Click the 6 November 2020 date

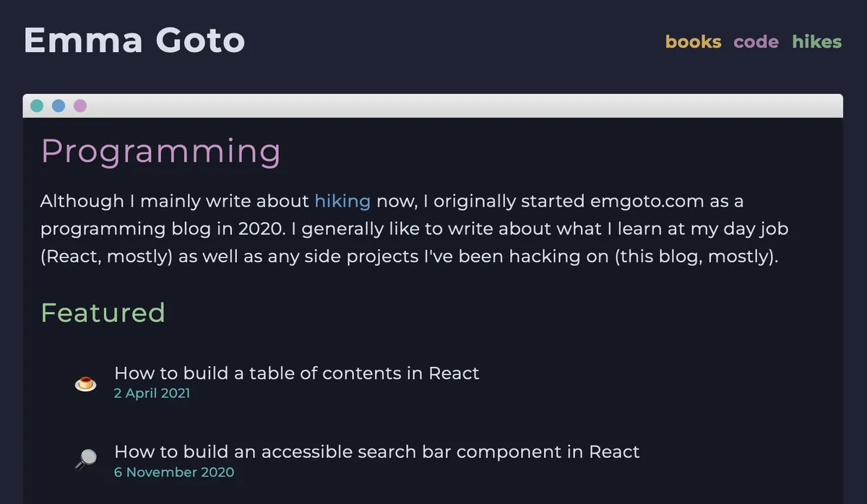tap(174, 472)
